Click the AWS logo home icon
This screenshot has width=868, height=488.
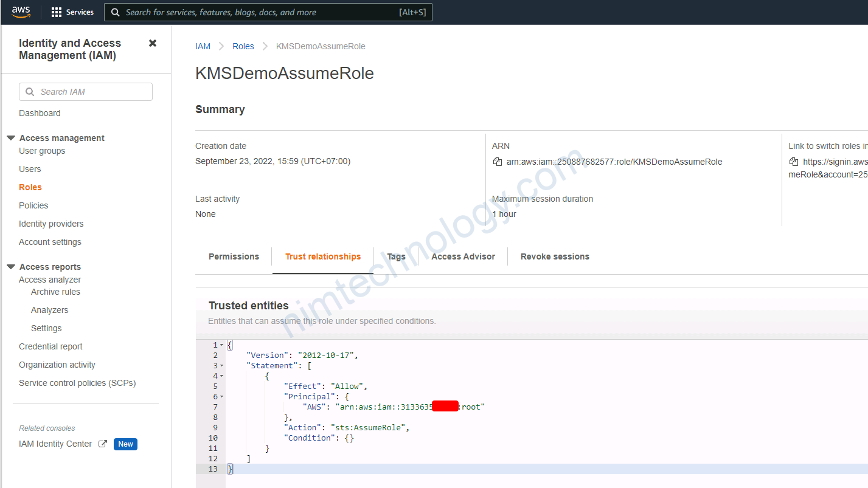point(21,12)
